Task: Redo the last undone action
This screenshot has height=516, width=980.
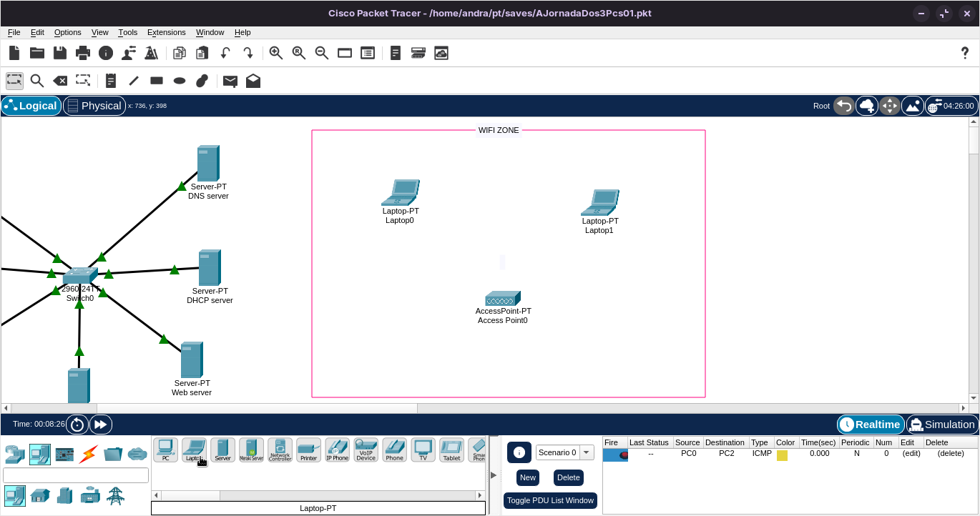Action: point(248,53)
